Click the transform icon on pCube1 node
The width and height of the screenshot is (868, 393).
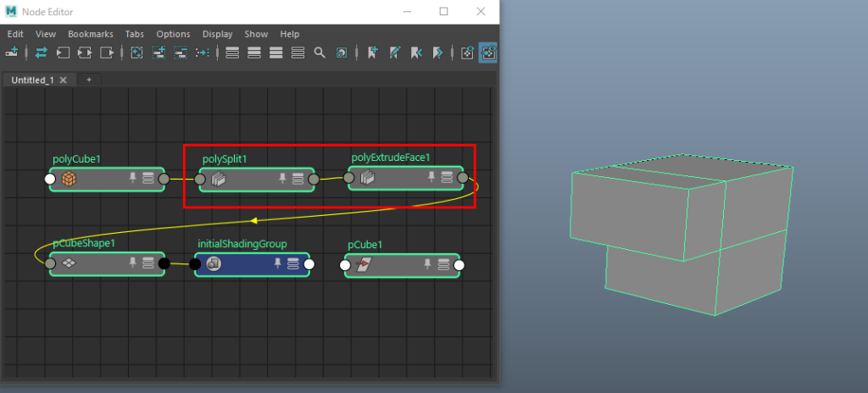tap(363, 265)
